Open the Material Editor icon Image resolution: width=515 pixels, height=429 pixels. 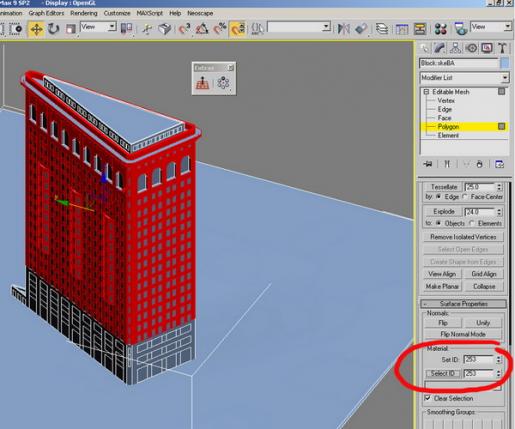click(x=440, y=29)
